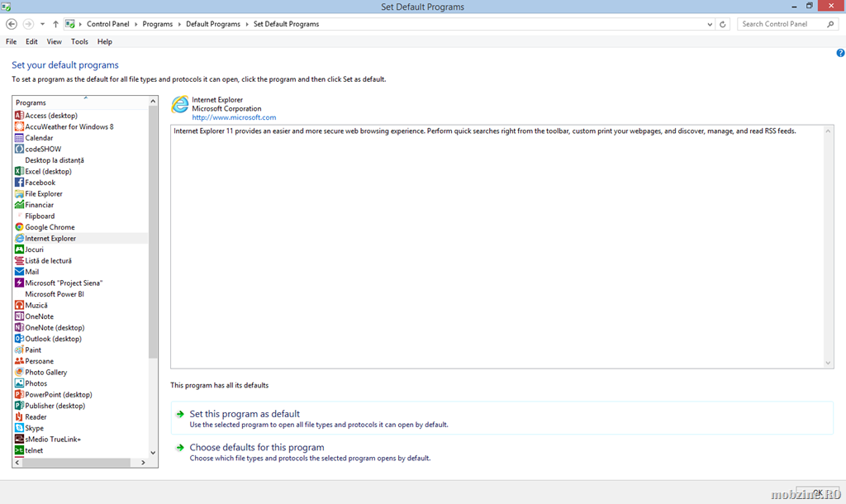
Task: Expand the Default Programs breadcrumb chevron
Action: 247,24
